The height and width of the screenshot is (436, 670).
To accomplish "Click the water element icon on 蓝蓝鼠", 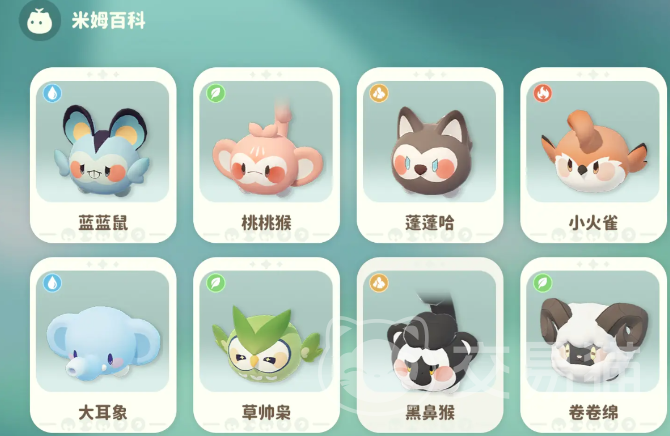I will (53, 93).
